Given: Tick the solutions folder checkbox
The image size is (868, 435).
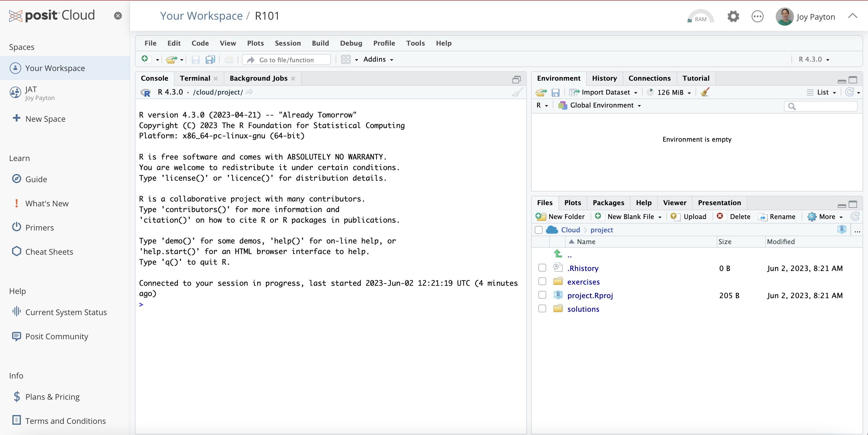Looking at the screenshot, I should point(542,308).
